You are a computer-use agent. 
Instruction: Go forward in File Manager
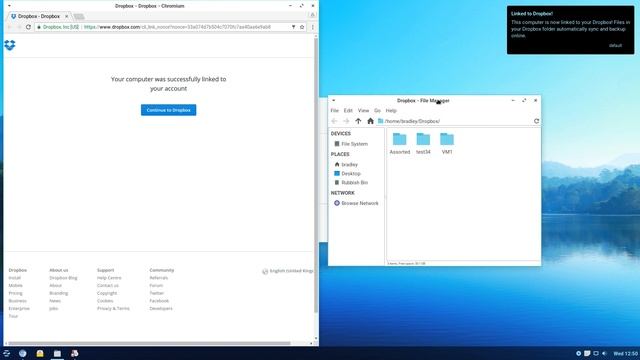pyautogui.click(x=346, y=121)
